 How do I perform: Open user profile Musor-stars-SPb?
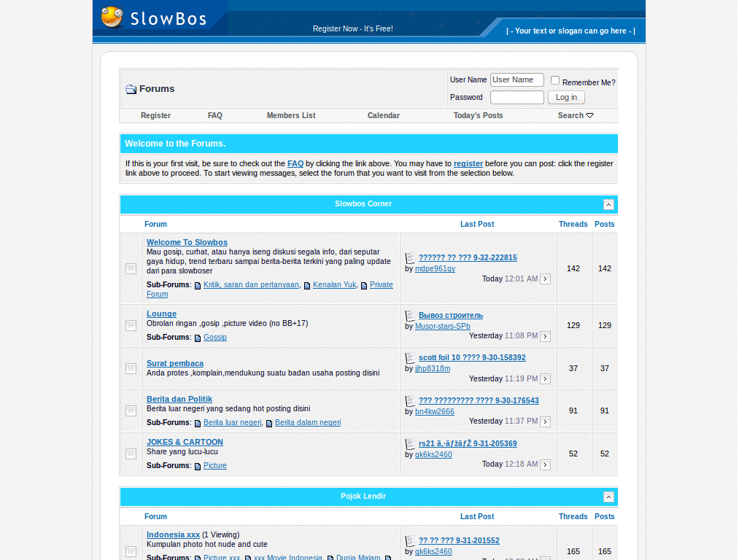tap(443, 327)
